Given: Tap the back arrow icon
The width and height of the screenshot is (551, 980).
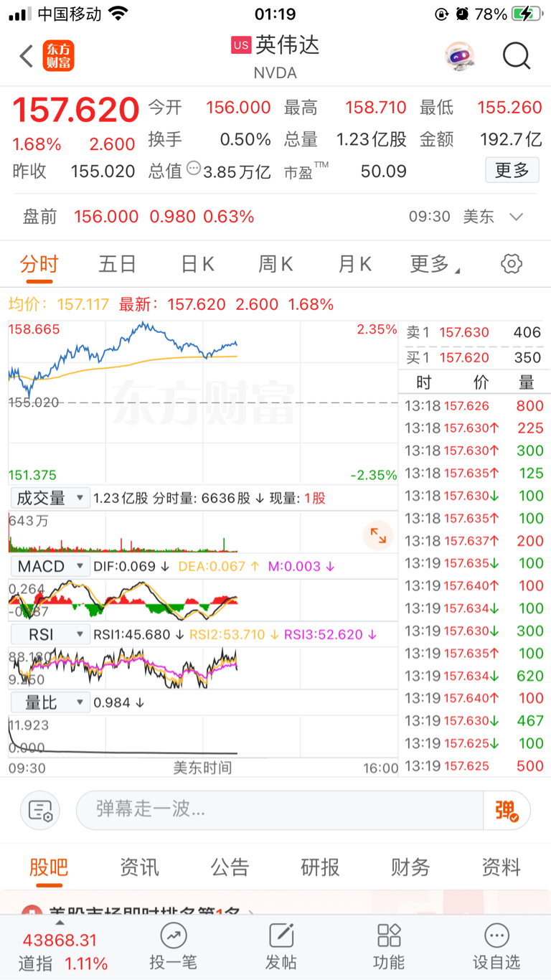Looking at the screenshot, I should tap(27, 55).
